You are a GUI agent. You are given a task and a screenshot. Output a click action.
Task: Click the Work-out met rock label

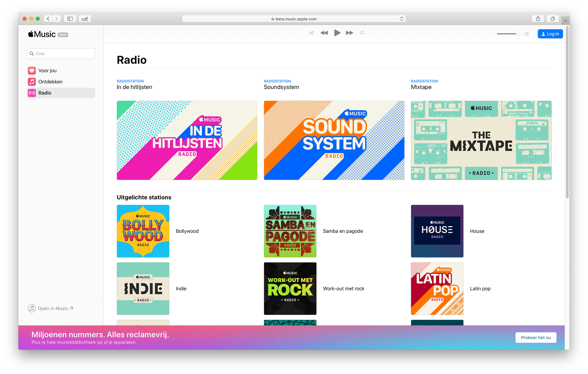(344, 288)
